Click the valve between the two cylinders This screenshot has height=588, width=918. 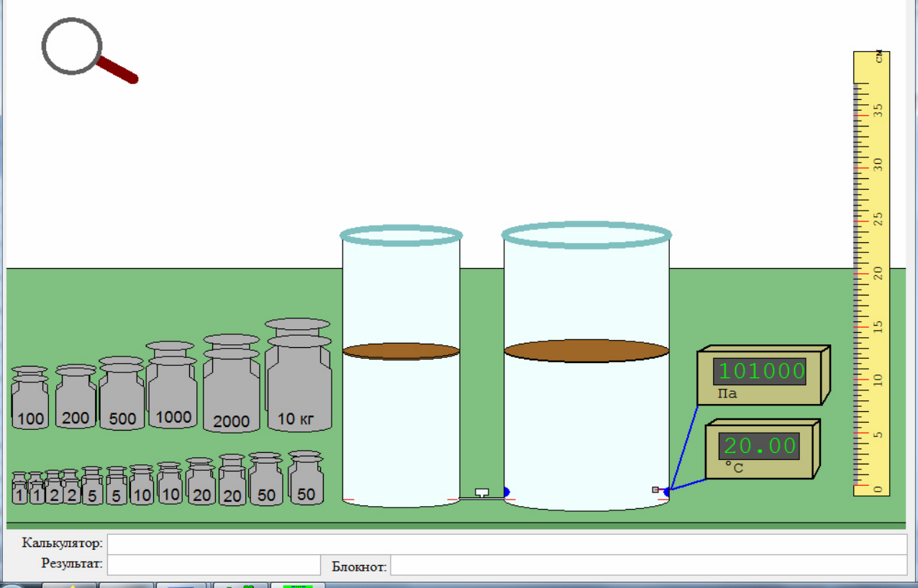coord(482,493)
